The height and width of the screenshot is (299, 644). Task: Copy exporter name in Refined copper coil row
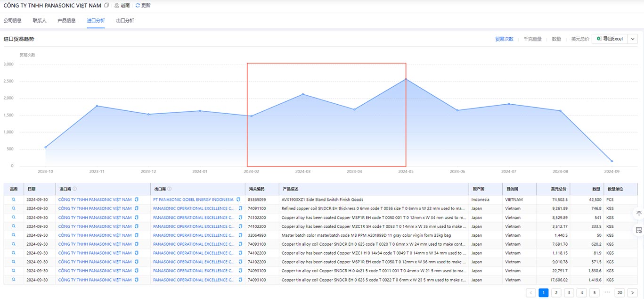pyautogui.click(x=240, y=208)
